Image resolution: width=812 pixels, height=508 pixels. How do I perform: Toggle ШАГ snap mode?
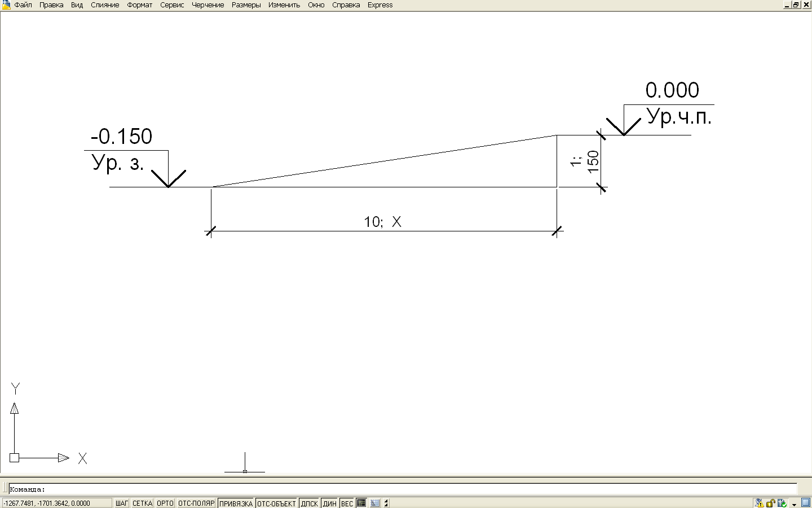122,503
